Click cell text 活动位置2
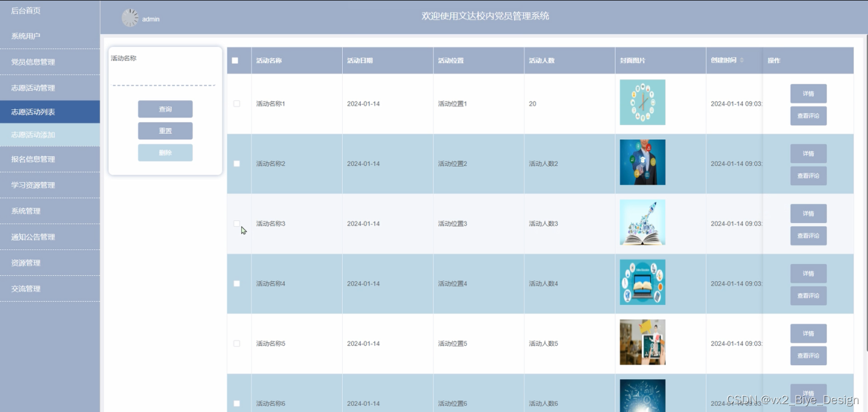The width and height of the screenshot is (868, 412). pos(453,163)
